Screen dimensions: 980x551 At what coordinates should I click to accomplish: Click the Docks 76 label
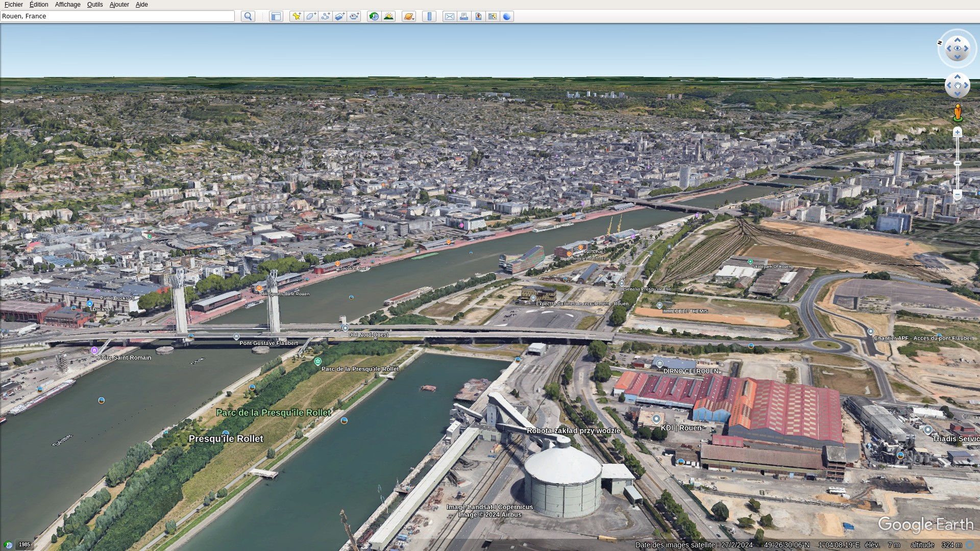[104, 310]
